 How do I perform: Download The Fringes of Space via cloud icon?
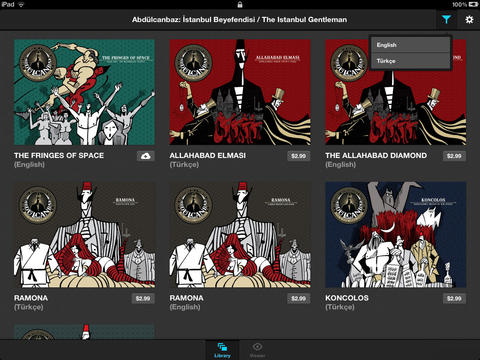pos(146,156)
